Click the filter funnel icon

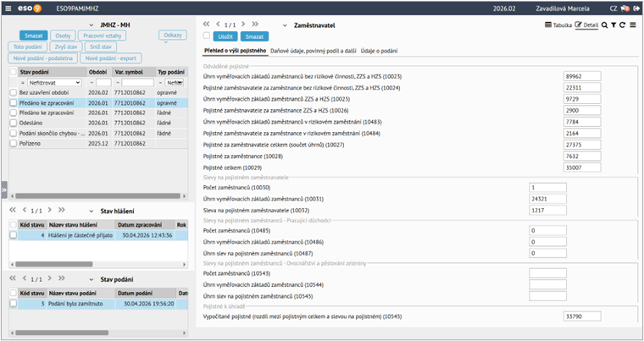(x=613, y=25)
